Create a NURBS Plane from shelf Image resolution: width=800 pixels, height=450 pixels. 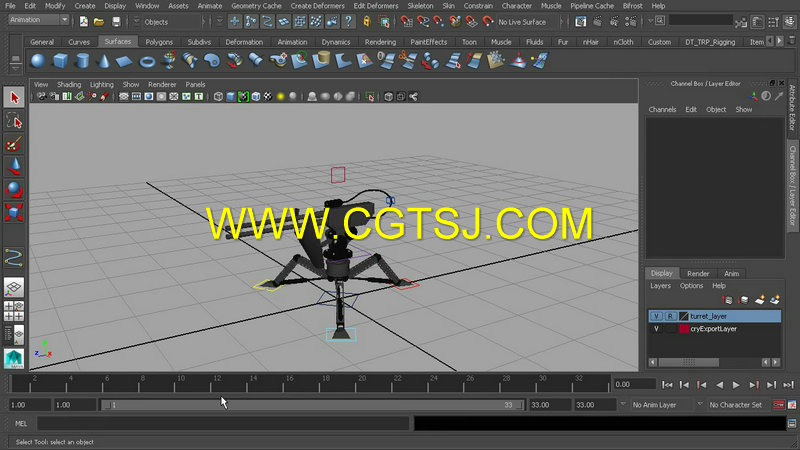[124, 61]
